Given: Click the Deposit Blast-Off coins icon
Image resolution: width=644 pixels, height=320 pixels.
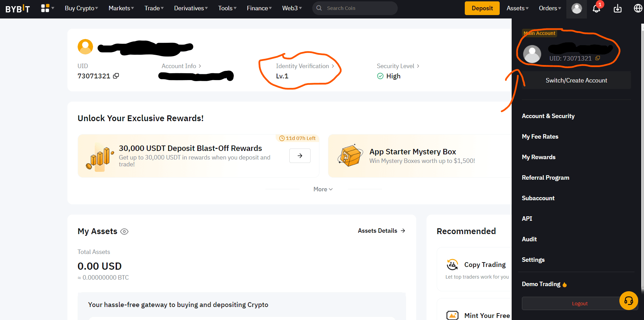Looking at the screenshot, I should tap(100, 157).
